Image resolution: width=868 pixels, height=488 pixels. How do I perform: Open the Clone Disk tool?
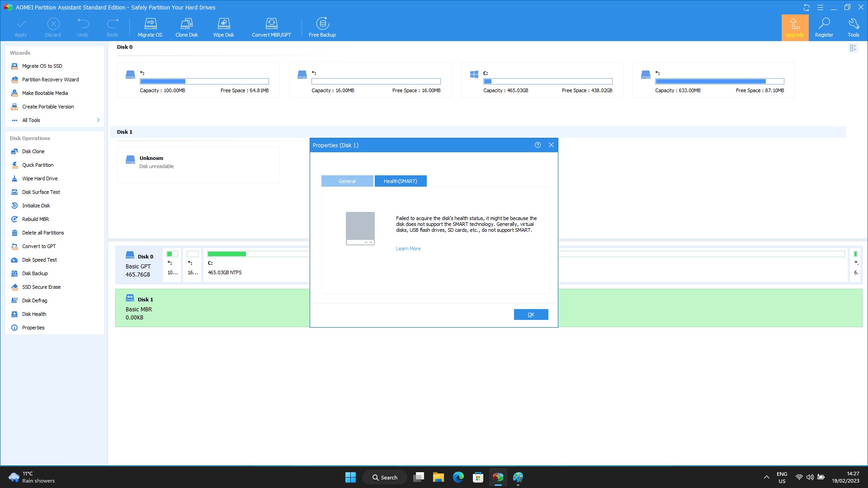tap(187, 28)
